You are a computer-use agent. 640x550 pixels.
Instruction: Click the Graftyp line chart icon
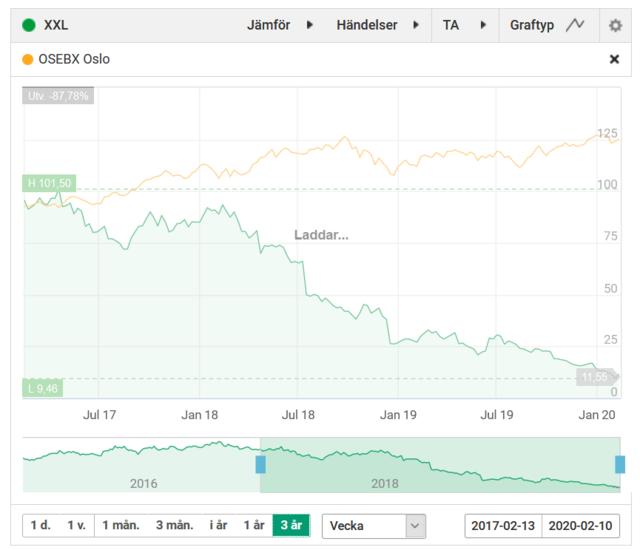(x=575, y=25)
